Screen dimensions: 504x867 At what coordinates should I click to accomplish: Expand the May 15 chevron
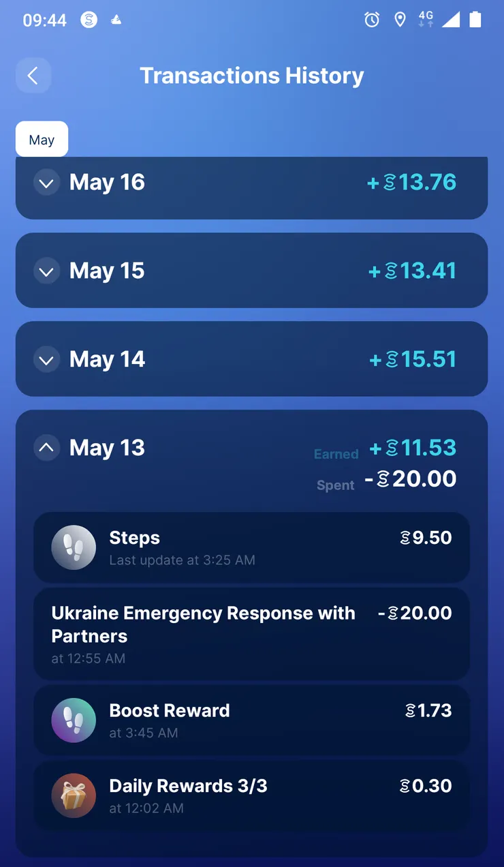tap(46, 271)
